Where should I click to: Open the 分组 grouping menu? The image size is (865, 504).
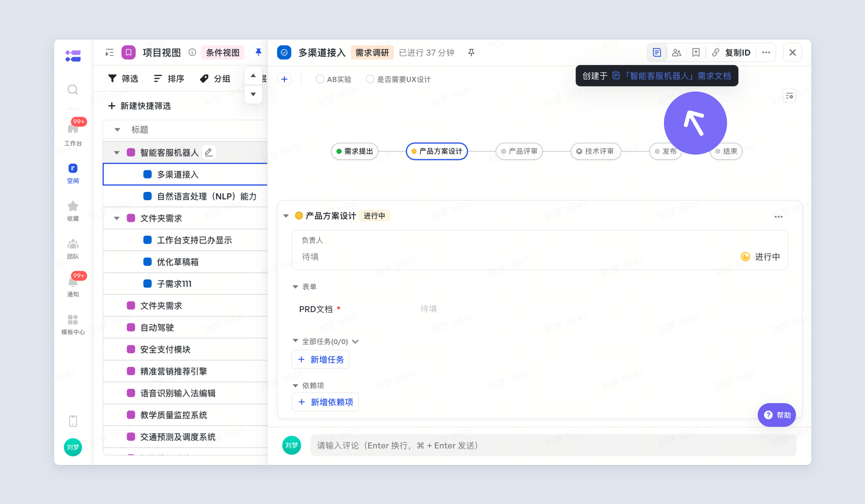(x=215, y=78)
